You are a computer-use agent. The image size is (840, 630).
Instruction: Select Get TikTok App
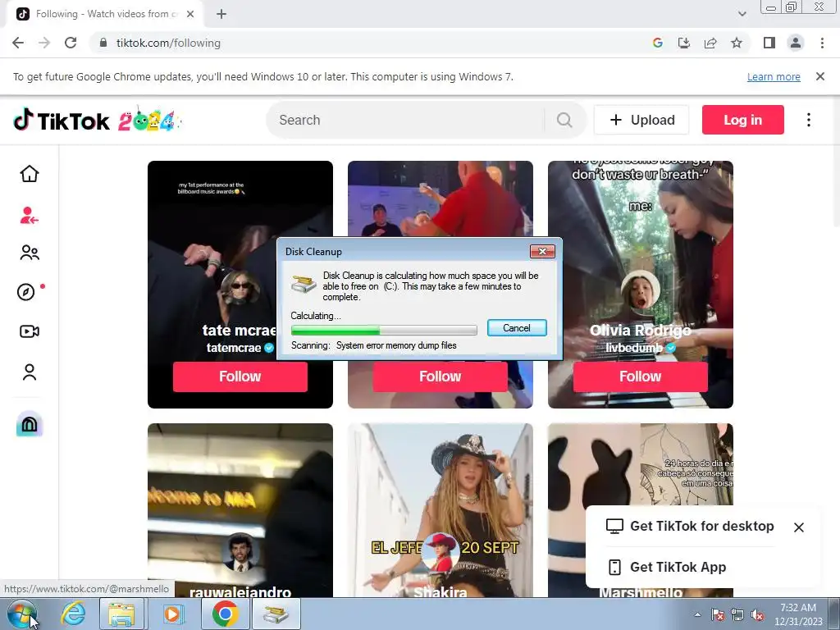[668, 567]
